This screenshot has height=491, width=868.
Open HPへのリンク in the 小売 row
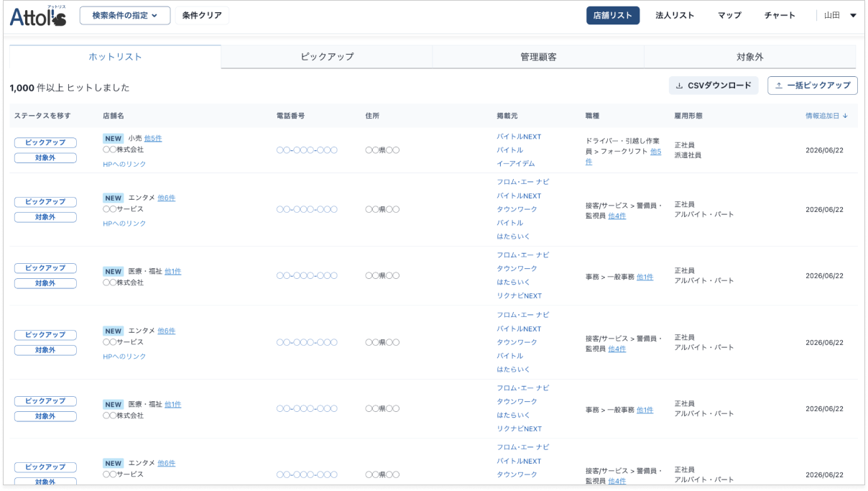point(124,164)
